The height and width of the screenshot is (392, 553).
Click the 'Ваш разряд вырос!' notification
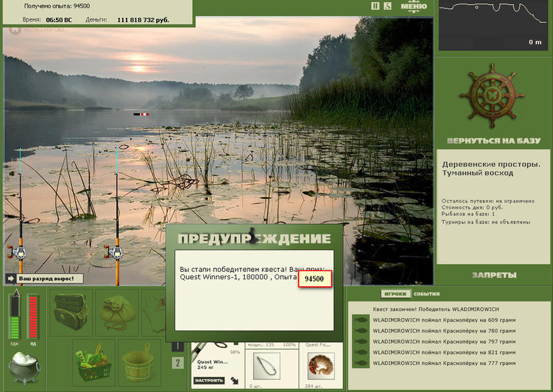click(46, 279)
